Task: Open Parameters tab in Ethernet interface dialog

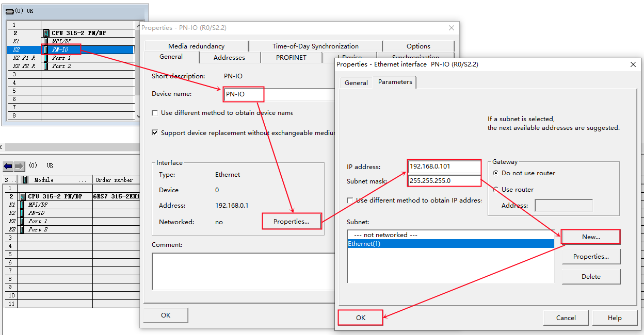Action: pyautogui.click(x=395, y=82)
